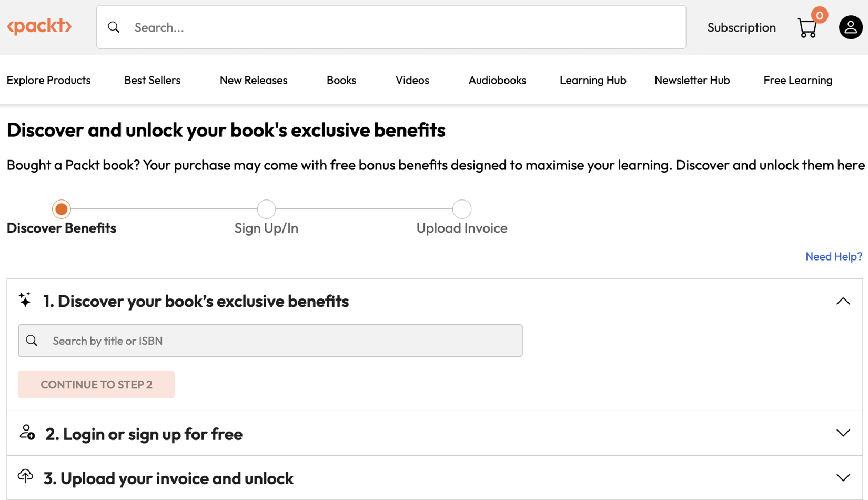Click the search magnifier in the header
The image size is (868, 500).
pyautogui.click(x=114, y=27)
